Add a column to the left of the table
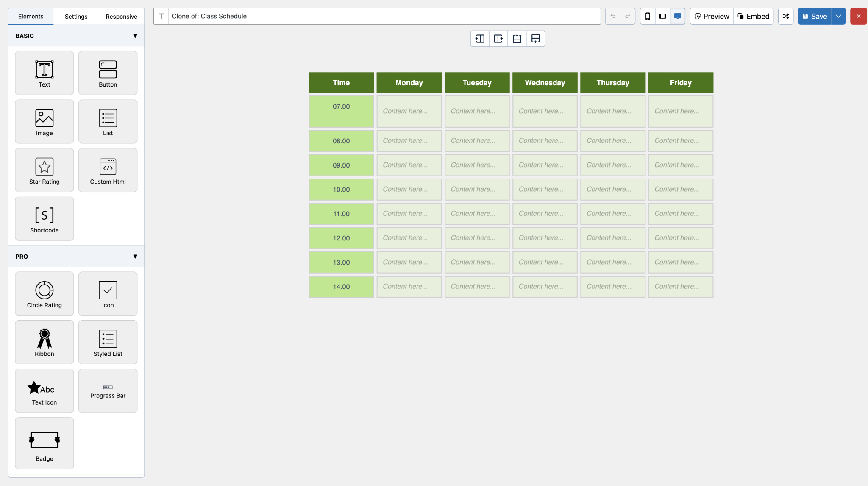 [479, 38]
